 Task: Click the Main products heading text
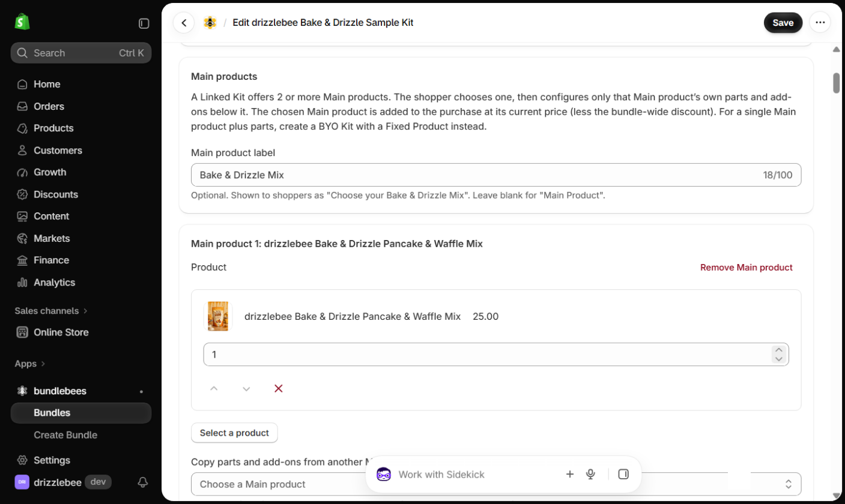point(224,77)
